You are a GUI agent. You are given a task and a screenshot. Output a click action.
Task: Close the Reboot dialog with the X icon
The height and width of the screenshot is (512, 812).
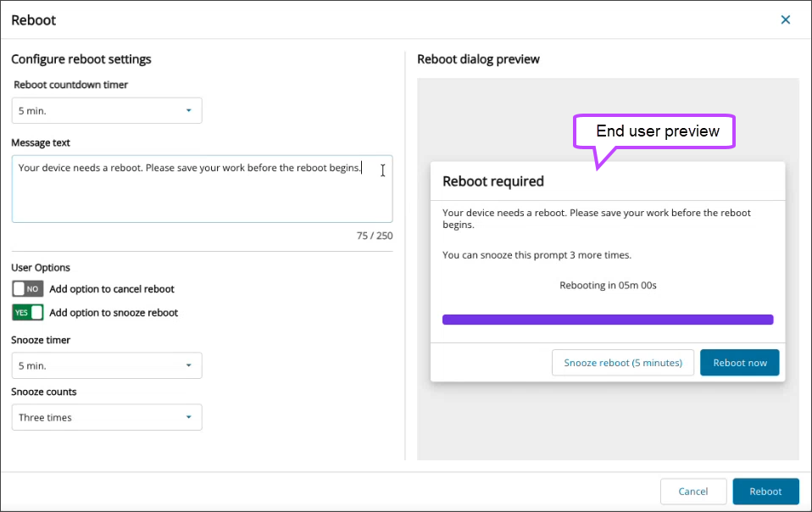(785, 19)
